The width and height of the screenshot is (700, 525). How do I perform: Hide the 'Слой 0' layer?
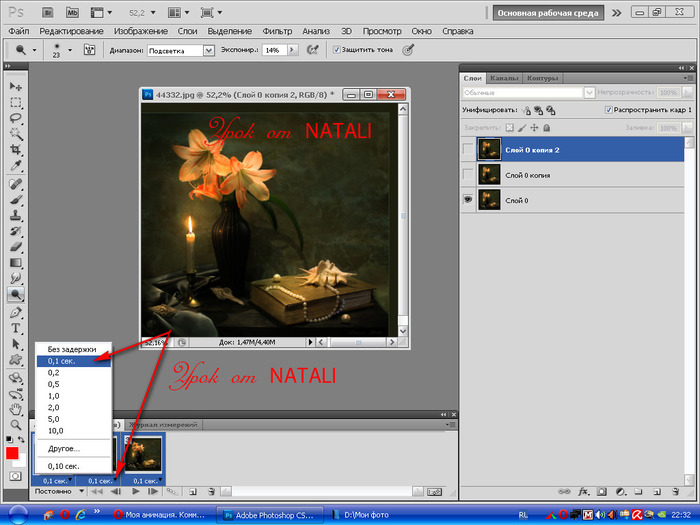[468, 200]
